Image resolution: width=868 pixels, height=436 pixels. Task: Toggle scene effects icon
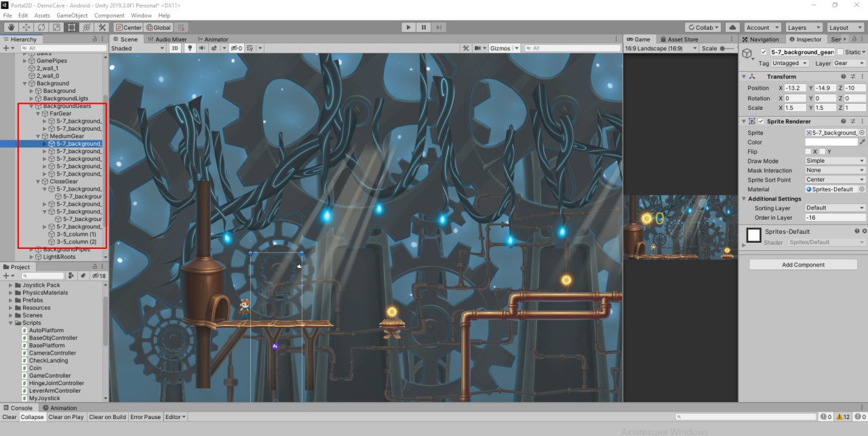213,49
